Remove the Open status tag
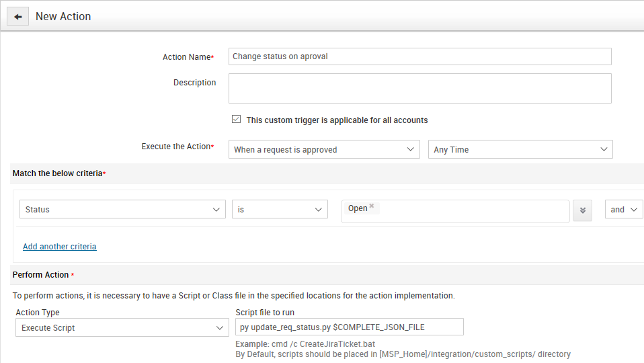This screenshot has width=644, height=363. click(x=372, y=206)
